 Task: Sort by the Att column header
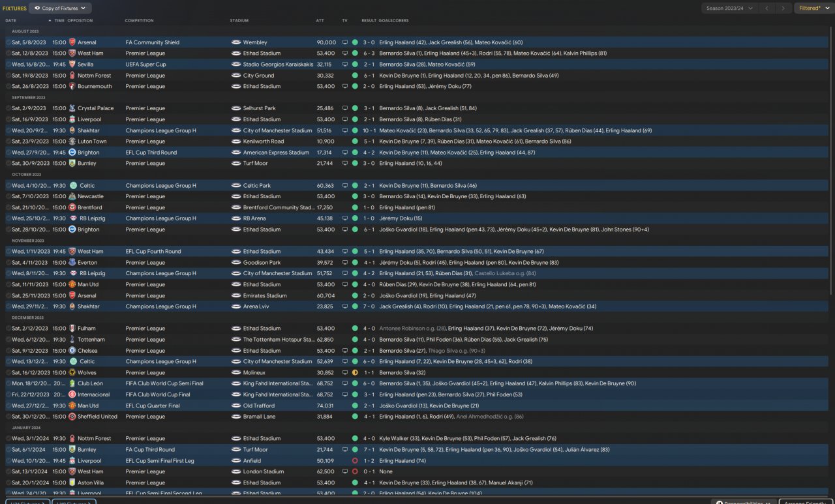(x=320, y=21)
